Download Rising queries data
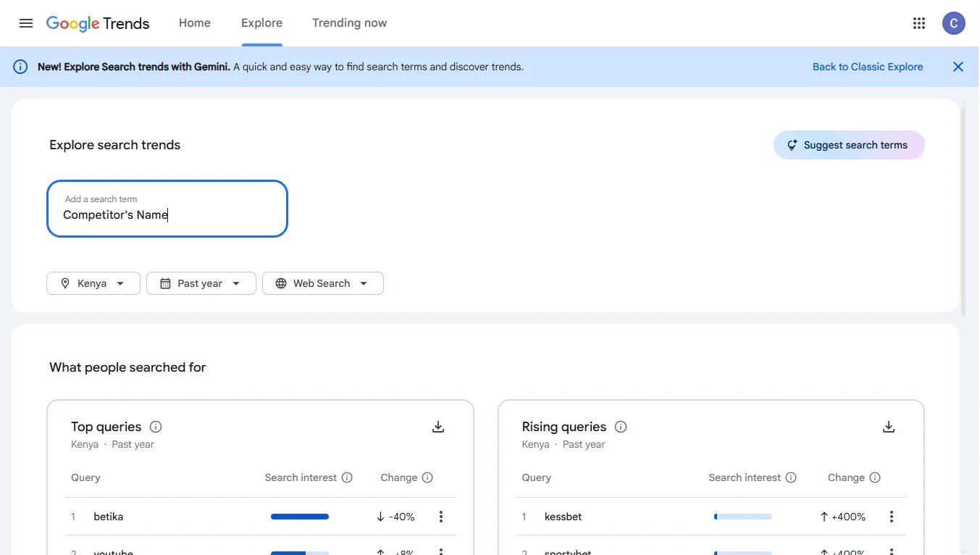 tap(889, 427)
